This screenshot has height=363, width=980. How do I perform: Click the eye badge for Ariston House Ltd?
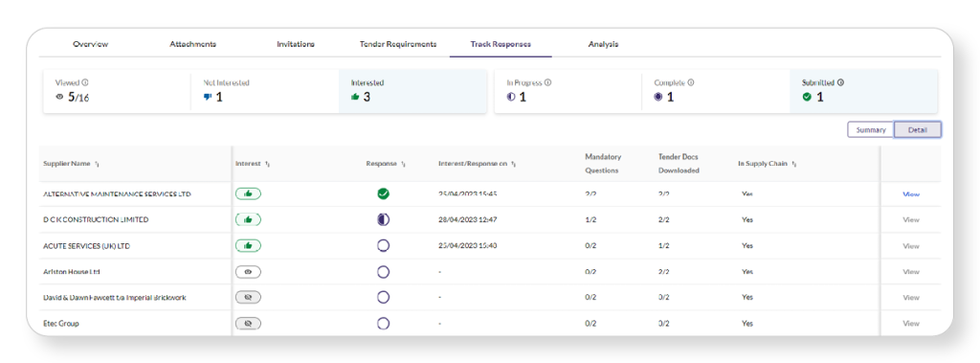pos(248,272)
